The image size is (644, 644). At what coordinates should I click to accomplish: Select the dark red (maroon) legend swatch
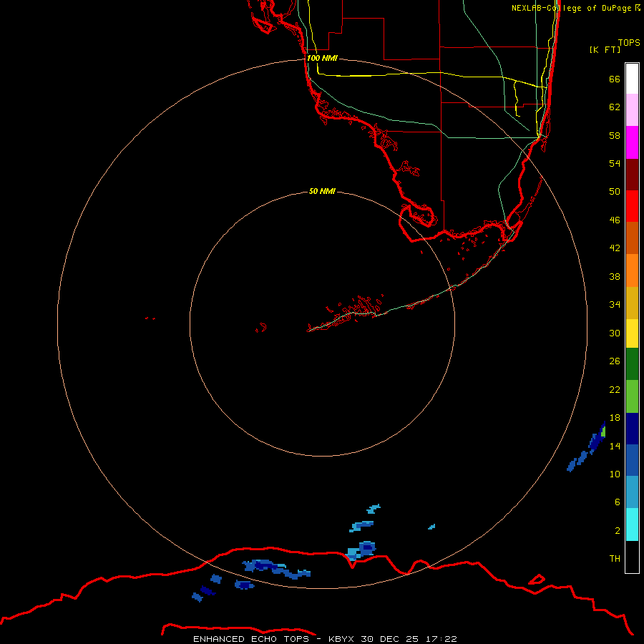tap(632, 175)
